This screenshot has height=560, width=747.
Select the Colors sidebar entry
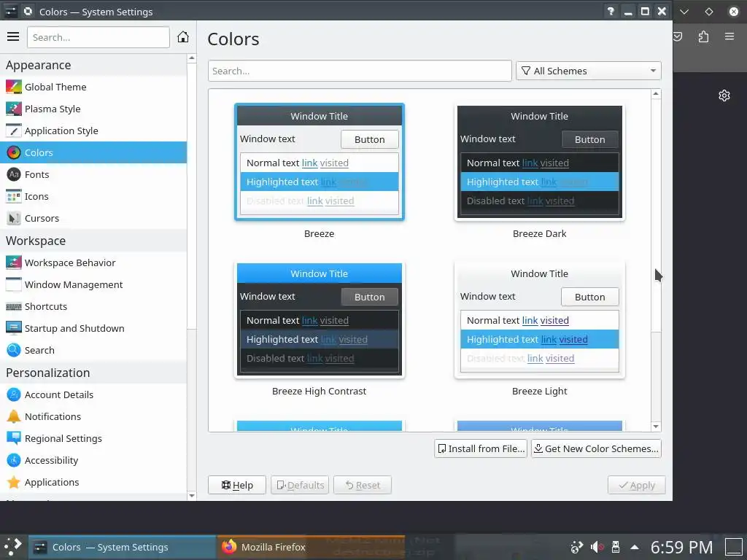[x=93, y=152]
